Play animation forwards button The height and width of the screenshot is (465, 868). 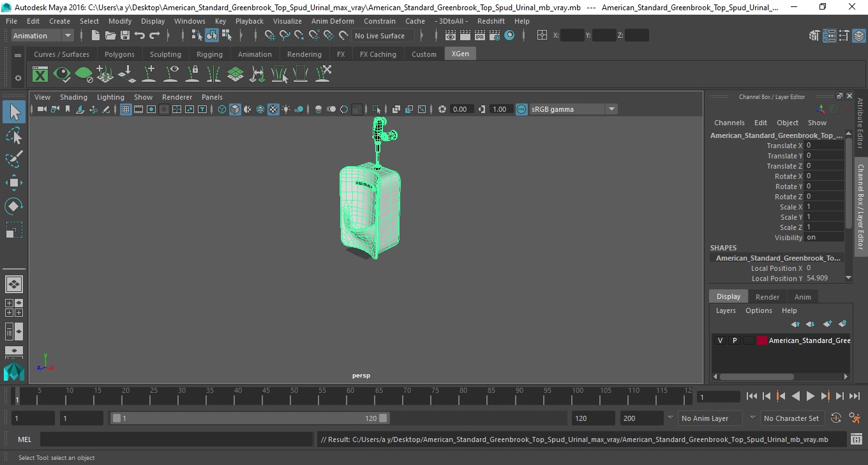click(810, 396)
